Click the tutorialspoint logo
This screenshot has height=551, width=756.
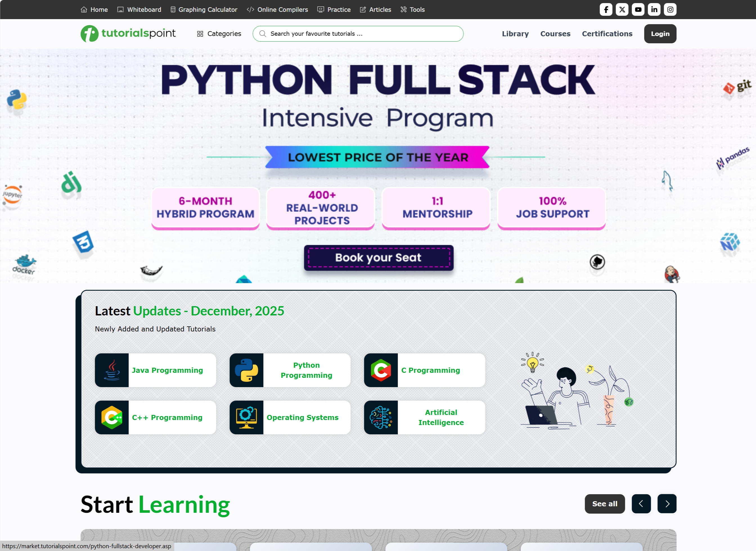tap(128, 33)
